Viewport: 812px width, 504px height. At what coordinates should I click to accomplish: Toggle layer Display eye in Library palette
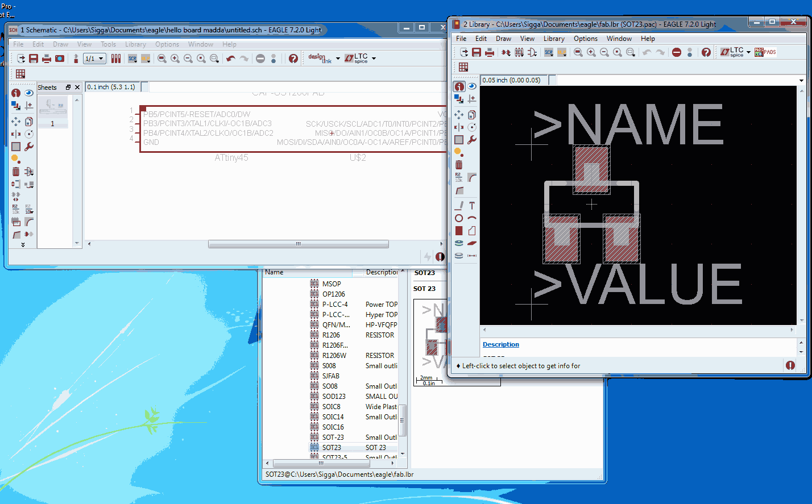coord(472,86)
